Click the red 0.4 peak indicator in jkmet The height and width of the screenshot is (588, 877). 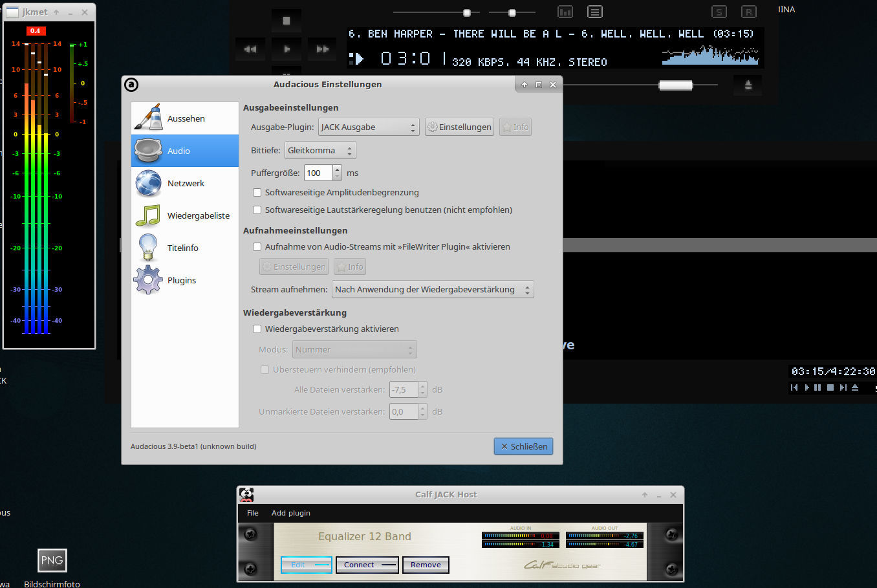click(35, 31)
